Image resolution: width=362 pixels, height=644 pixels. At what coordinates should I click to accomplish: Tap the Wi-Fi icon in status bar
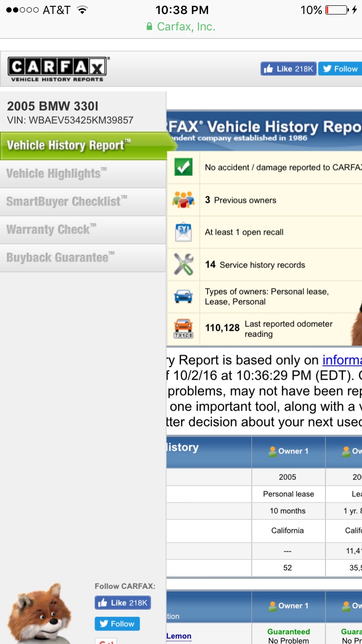tap(83, 10)
